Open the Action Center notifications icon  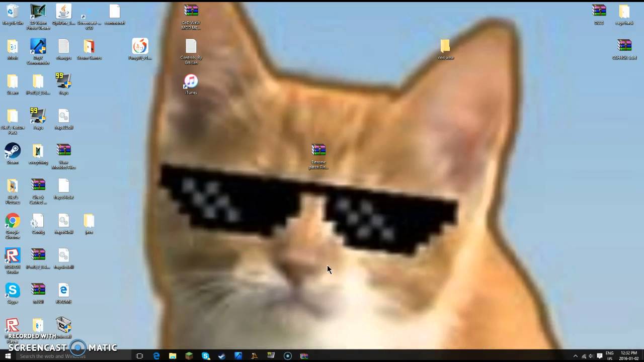tap(600, 356)
